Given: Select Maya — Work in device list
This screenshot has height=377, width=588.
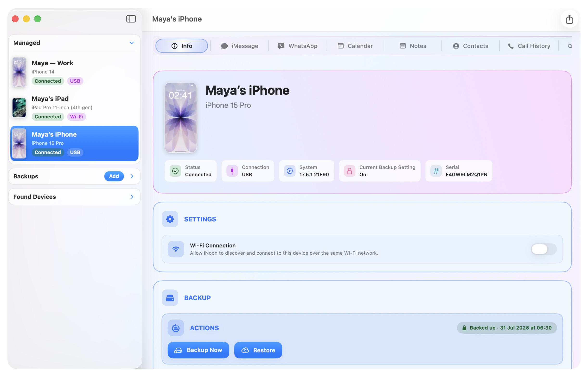Looking at the screenshot, I should (74, 72).
